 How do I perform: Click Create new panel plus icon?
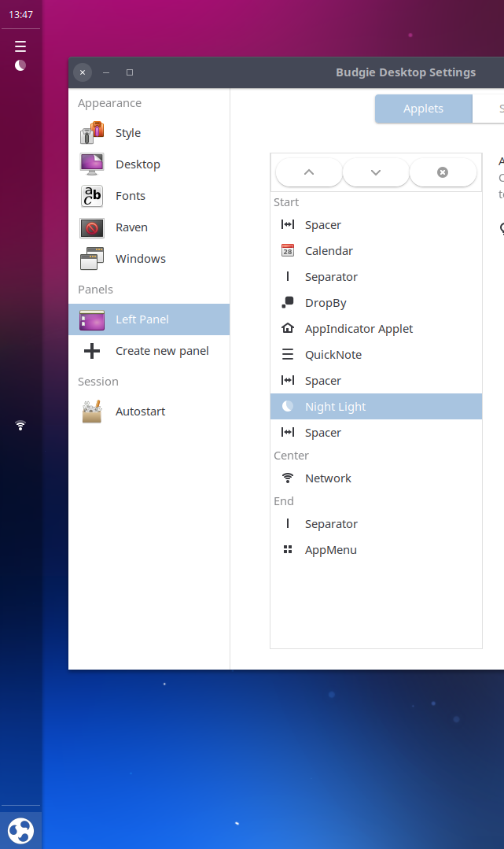(x=92, y=351)
